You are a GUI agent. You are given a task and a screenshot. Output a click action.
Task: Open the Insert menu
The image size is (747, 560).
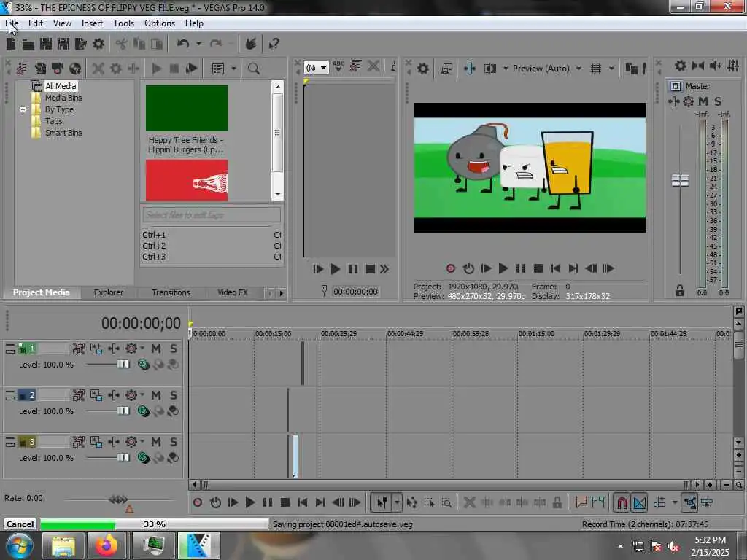92,23
